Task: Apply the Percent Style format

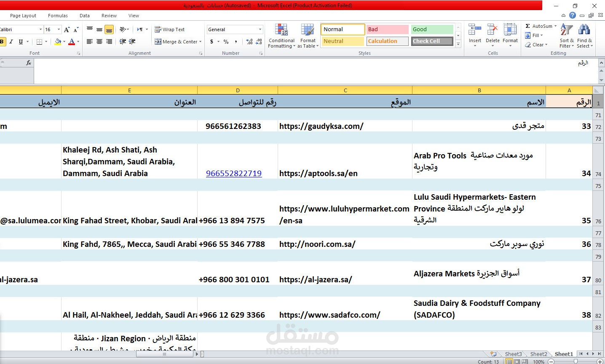Action: point(226,42)
